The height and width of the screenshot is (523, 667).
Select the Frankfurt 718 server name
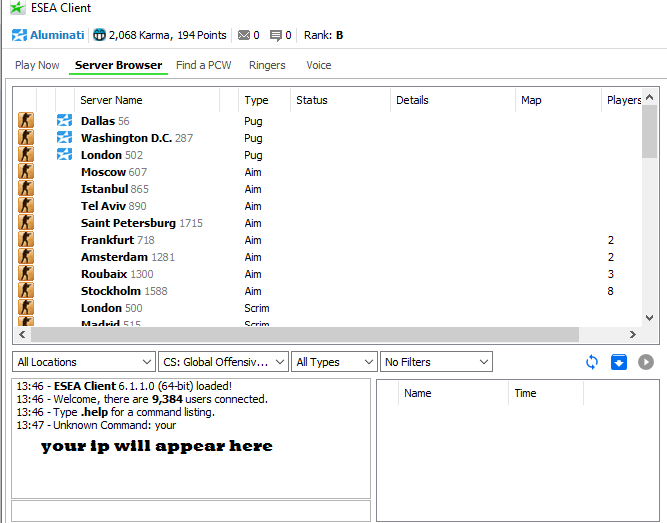117,240
